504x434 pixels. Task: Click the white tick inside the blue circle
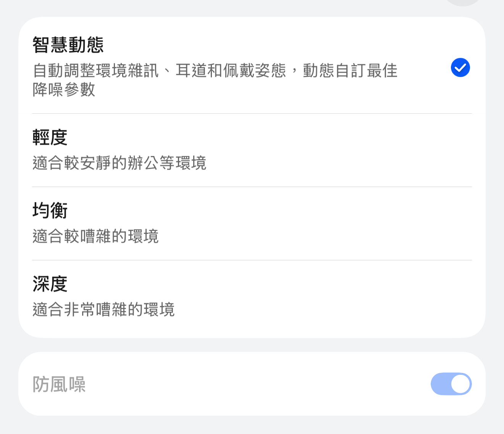click(x=460, y=68)
